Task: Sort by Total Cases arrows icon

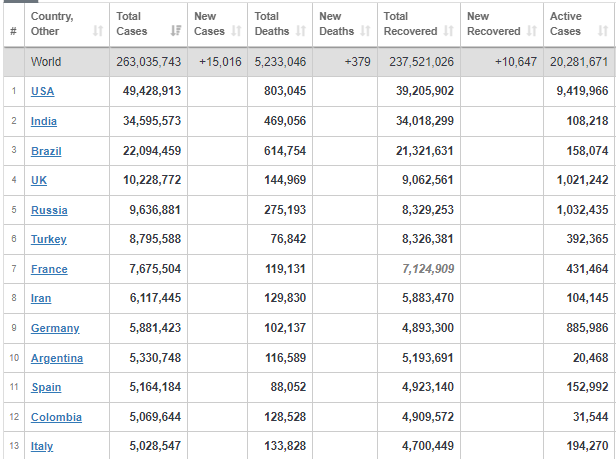Action: coord(176,31)
